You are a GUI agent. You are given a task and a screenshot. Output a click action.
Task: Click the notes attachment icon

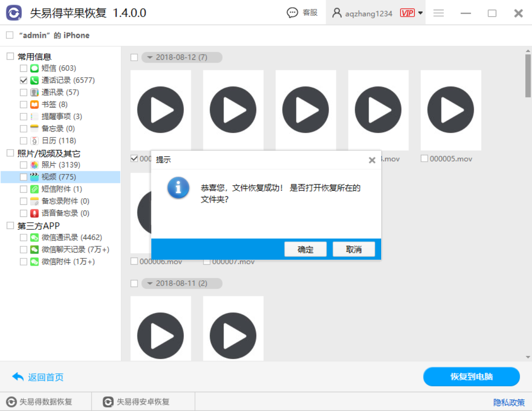[x=34, y=201]
